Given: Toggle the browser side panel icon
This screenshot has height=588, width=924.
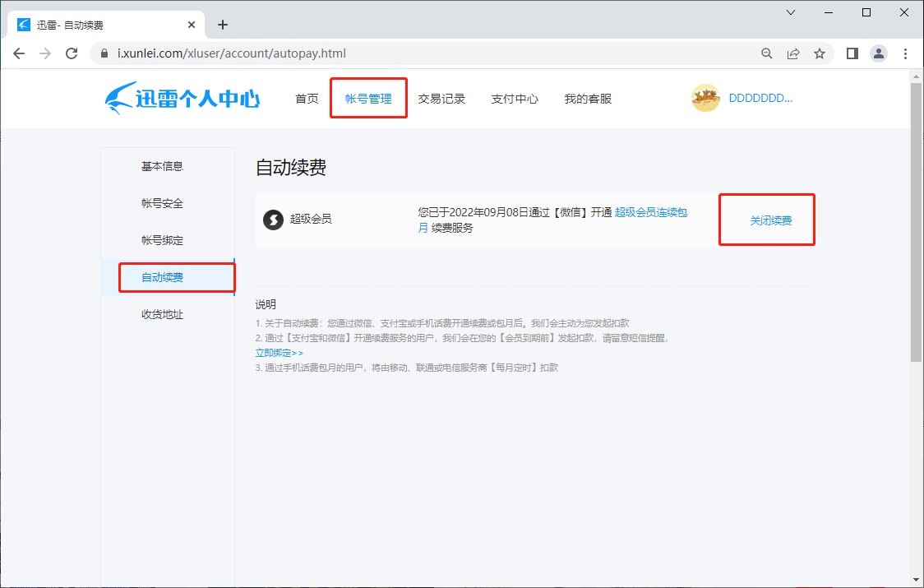Looking at the screenshot, I should point(852,53).
